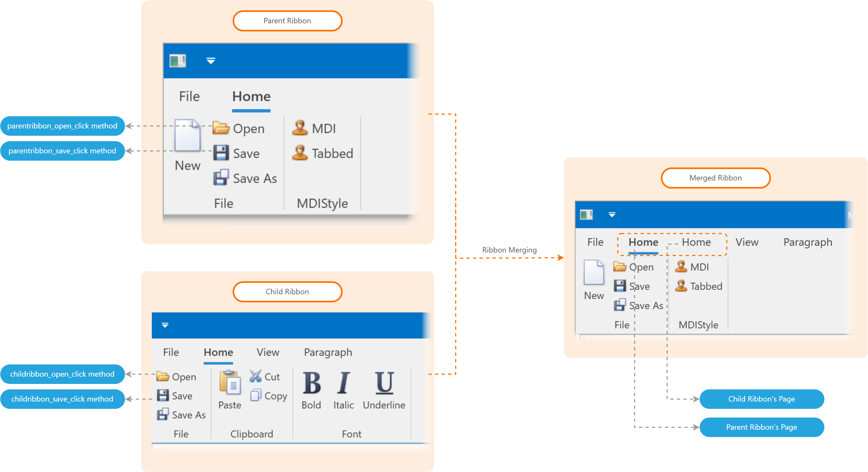Click the Child Ribbon's Page label
The width and height of the screenshot is (868, 472).
tap(761, 399)
